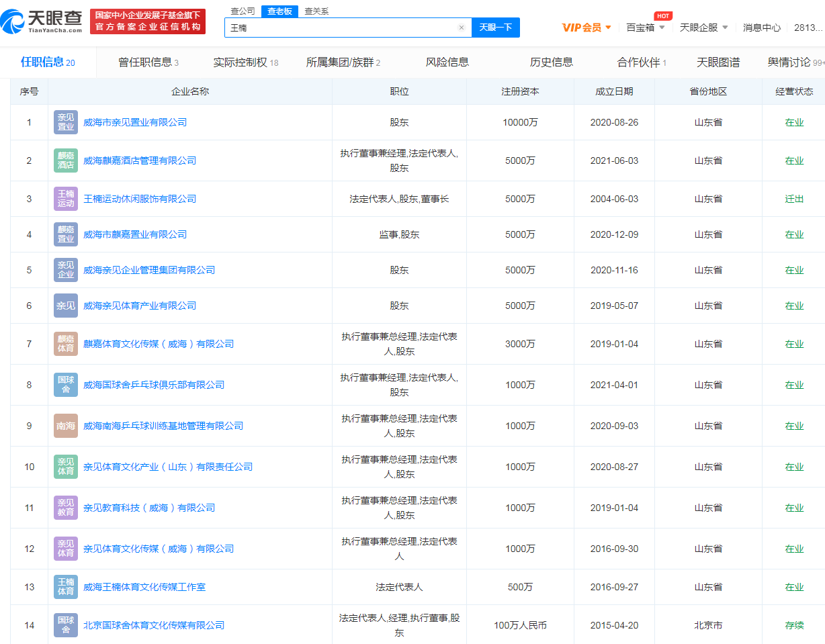The image size is (825, 644).
Task: Open the 亲见企业 company logo tile
Action: pos(66,270)
